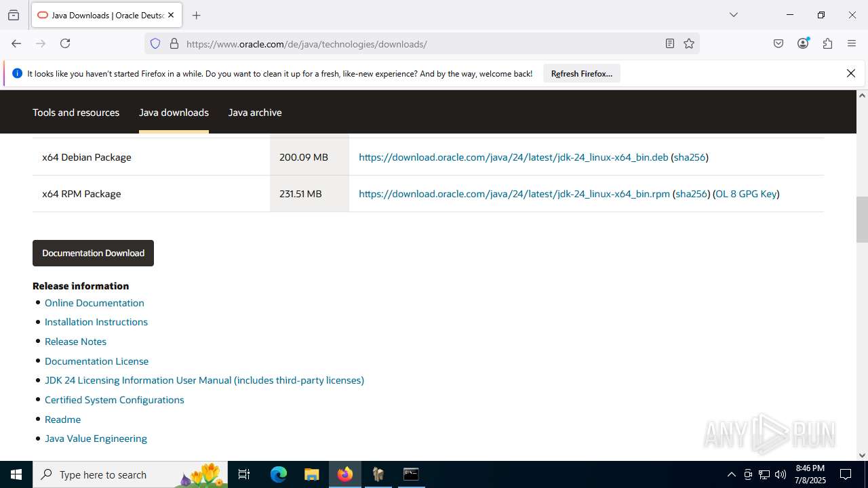868x488 pixels.
Task: Open OL 8 GPG Key link
Action: (x=746, y=194)
